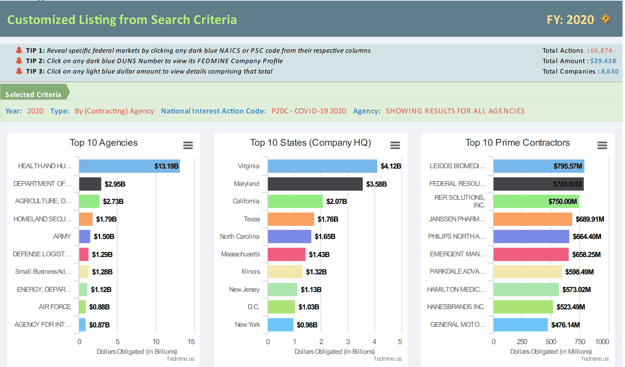Open the Top 10 Prime Contractors chart menu
625x367 pixels.
click(x=602, y=145)
